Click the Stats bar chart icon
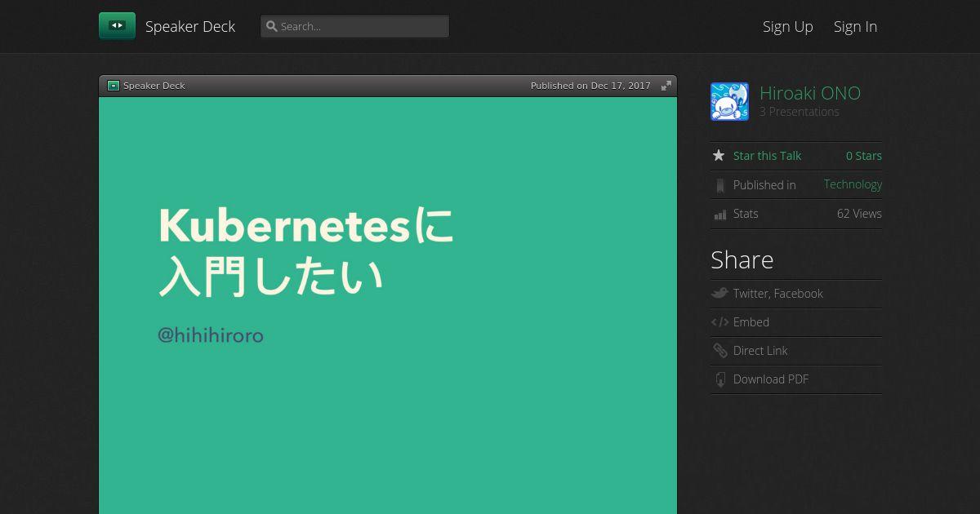 (x=719, y=214)
